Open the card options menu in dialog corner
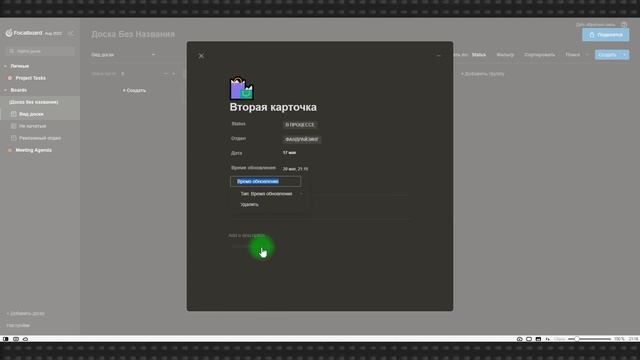 tap(438, 56)
